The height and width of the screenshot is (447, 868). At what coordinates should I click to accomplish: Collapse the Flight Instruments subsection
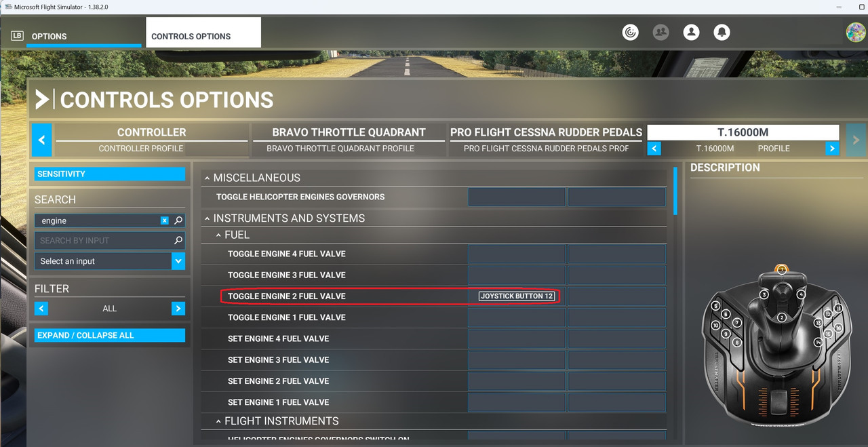218,421
